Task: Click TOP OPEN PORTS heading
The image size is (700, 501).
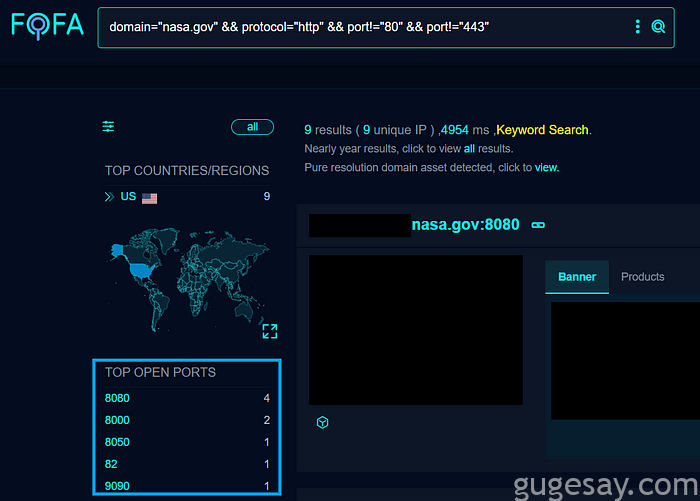Action: coord(160,372)
